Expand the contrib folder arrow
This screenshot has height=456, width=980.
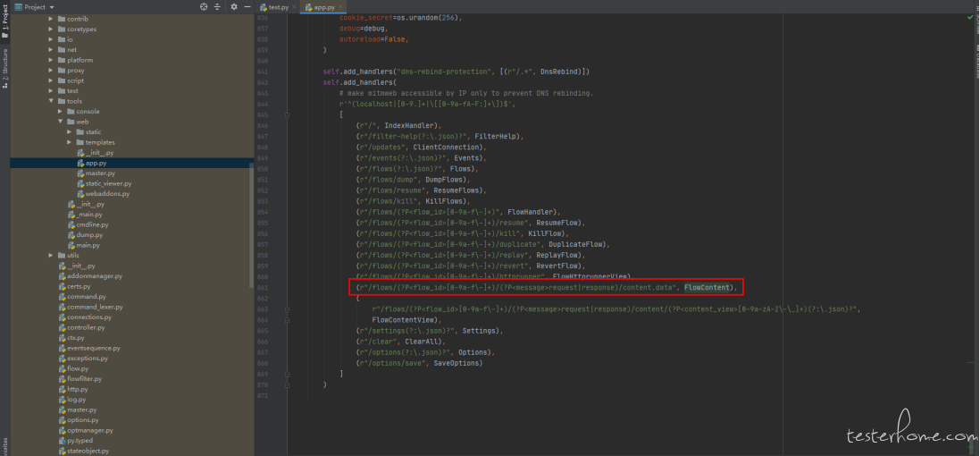click(51, 19)
